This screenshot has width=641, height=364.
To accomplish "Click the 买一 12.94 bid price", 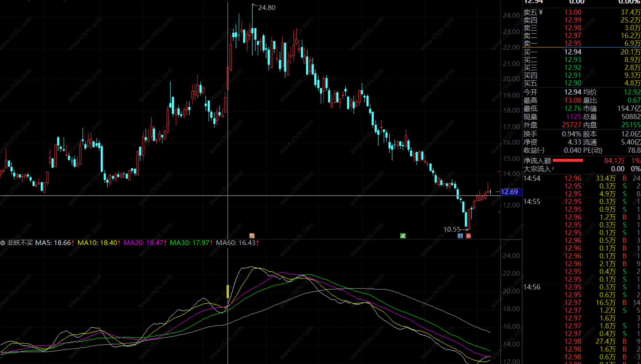I will [x=573, y=52].
